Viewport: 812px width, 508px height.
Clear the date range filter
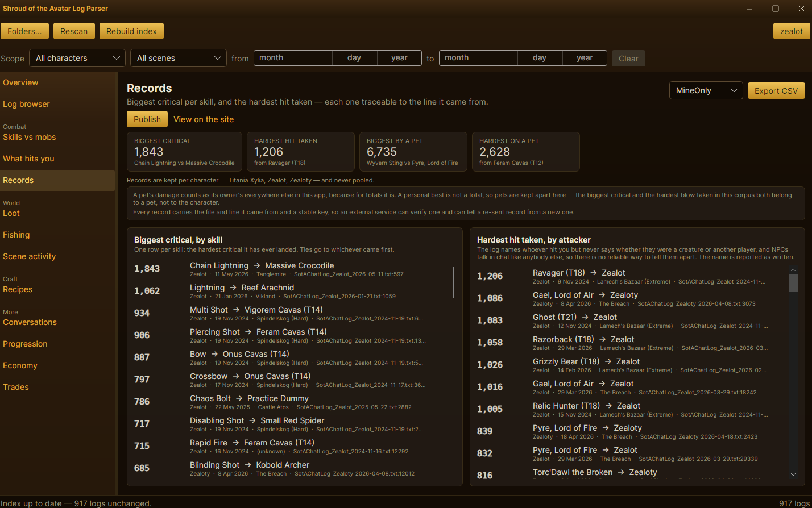[628, 59]
